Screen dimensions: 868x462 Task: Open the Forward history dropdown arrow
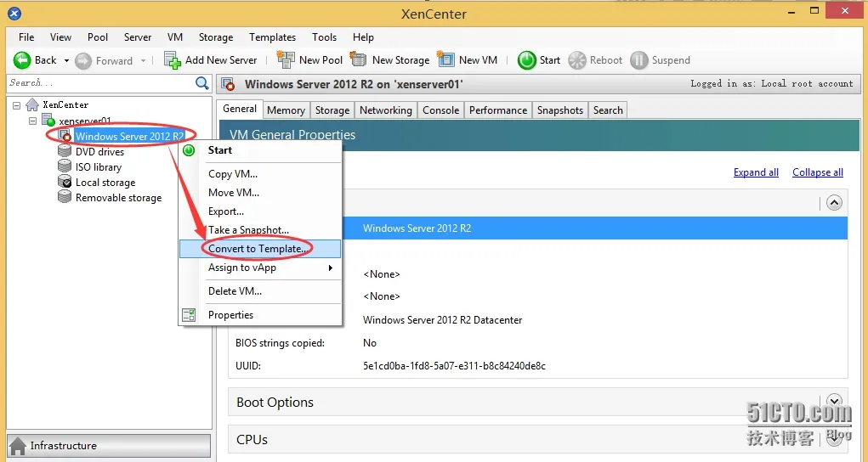point(143,60)
